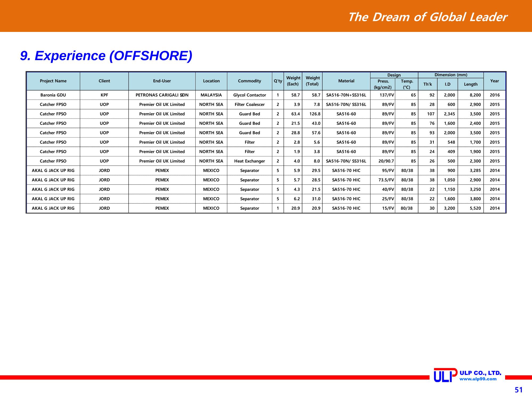Click the Dimension (mm) header cell

coord(451,75)
